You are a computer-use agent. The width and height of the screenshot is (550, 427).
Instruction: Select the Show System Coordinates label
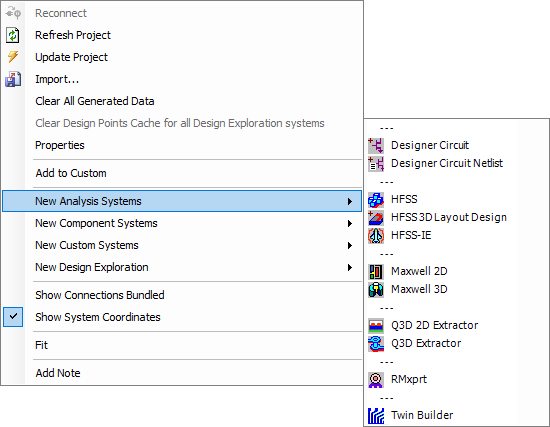[x=98, y=317]
